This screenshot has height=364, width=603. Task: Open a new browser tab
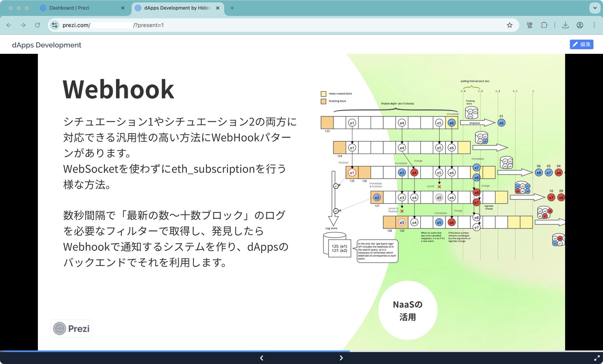pyautogui.click(x=232, y=8)
